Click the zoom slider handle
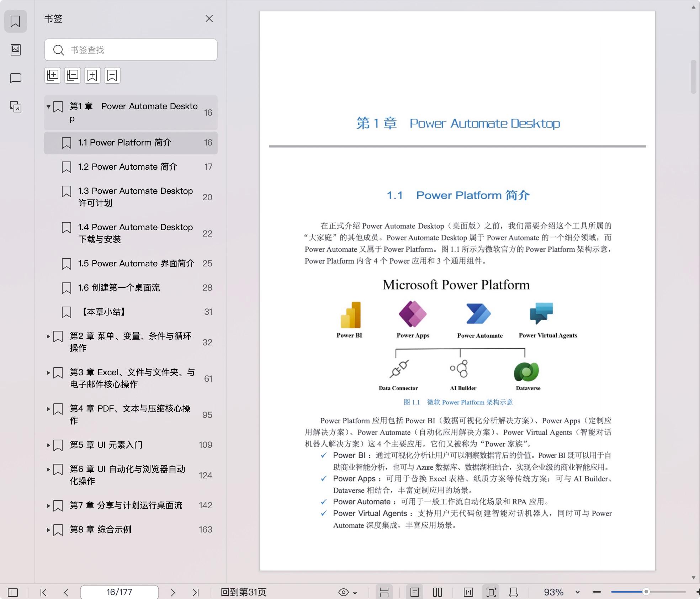The image size is (700, 599). click(x=646, y=592)
